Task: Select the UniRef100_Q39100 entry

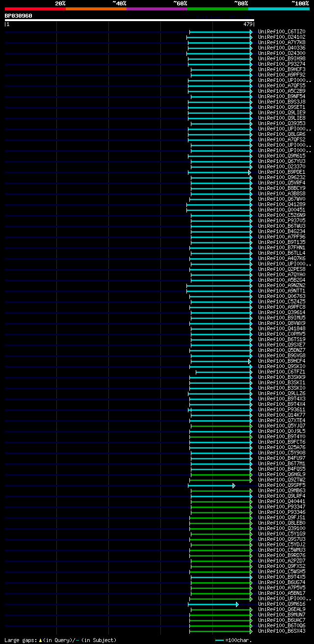Action: [x=282, y=529]
